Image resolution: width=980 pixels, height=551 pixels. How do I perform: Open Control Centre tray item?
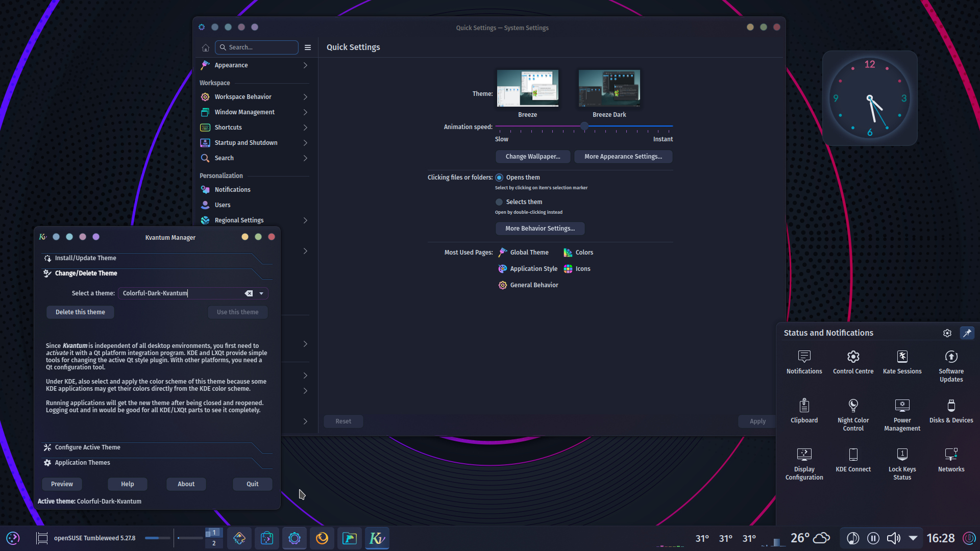[x=853, y=362]
